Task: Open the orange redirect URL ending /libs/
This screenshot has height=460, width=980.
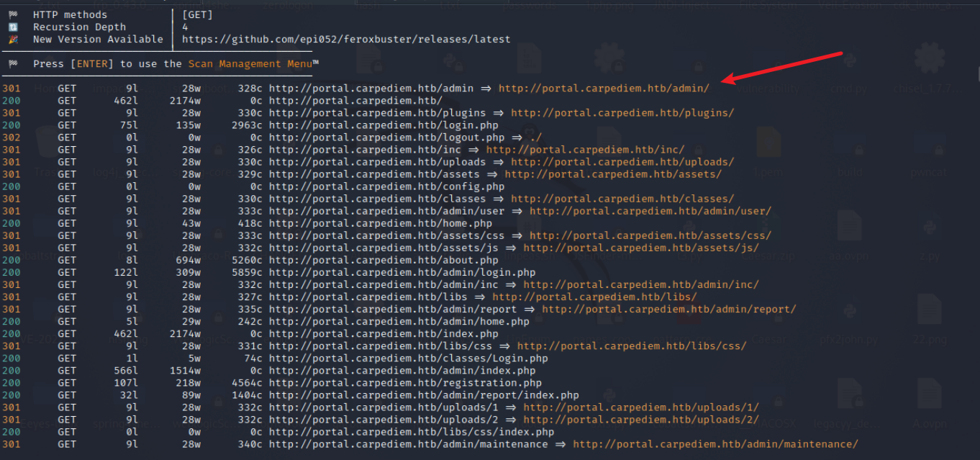Action: tap(594, 296)
